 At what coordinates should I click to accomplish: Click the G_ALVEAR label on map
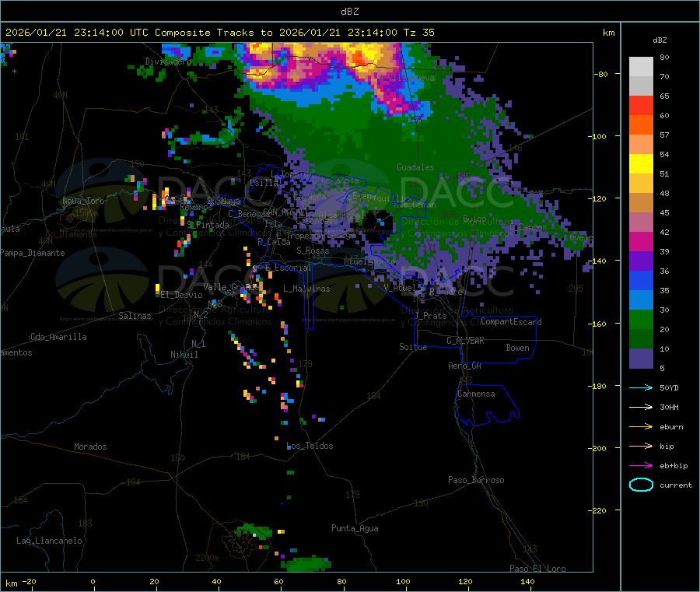(x=465, y=341)
